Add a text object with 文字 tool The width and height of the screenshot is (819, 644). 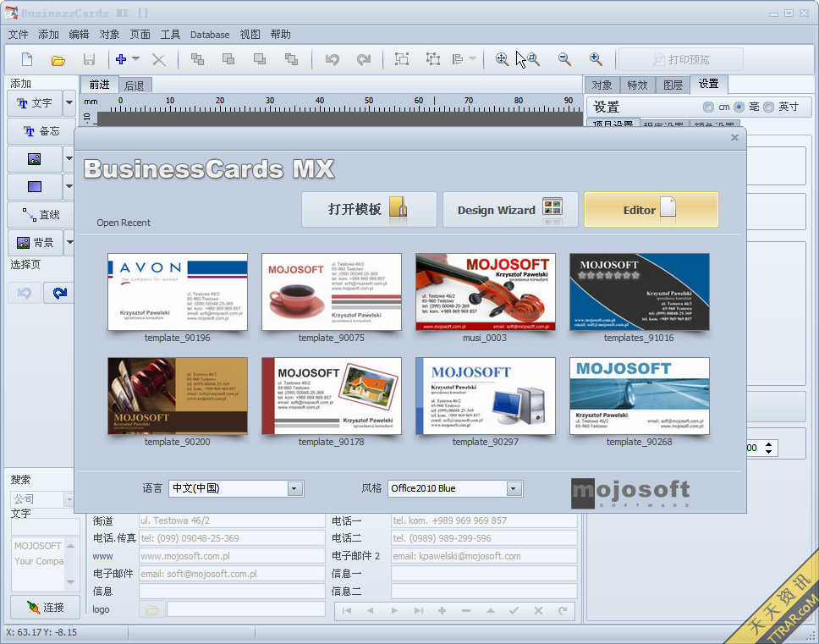click(35, 103)
